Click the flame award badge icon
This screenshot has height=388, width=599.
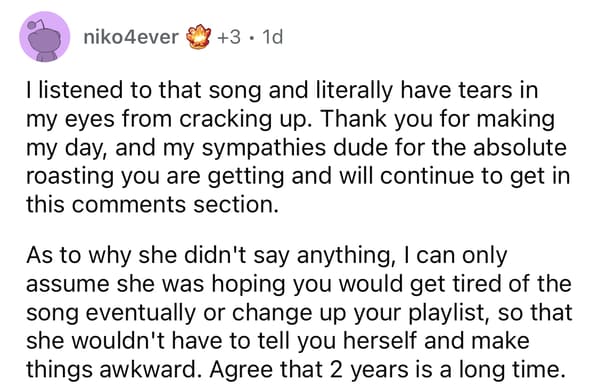198,37
